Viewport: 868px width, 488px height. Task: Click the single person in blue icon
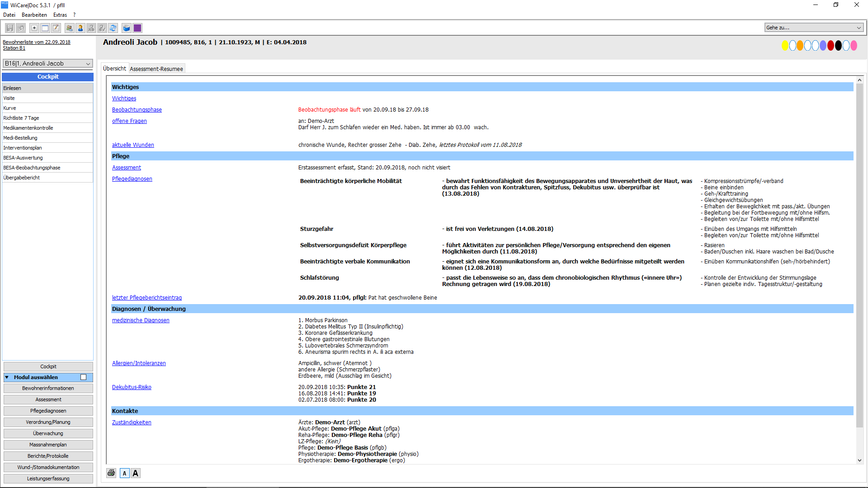click(80, 28)
